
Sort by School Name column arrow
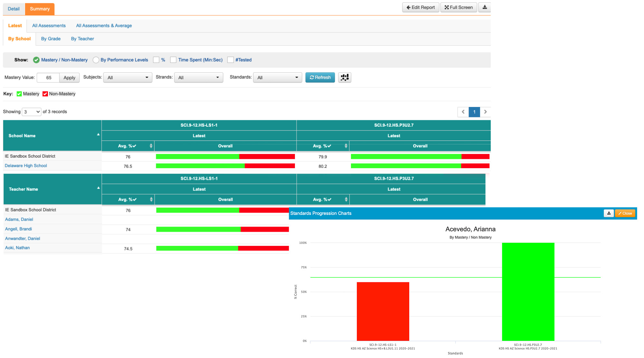(98, 134)
